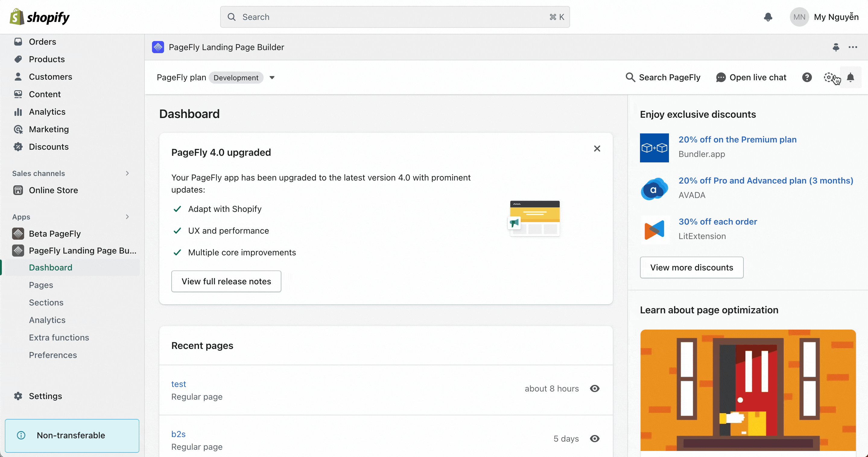Open Extra functions subitem
The image size is (868, 457).
(59, 337)
